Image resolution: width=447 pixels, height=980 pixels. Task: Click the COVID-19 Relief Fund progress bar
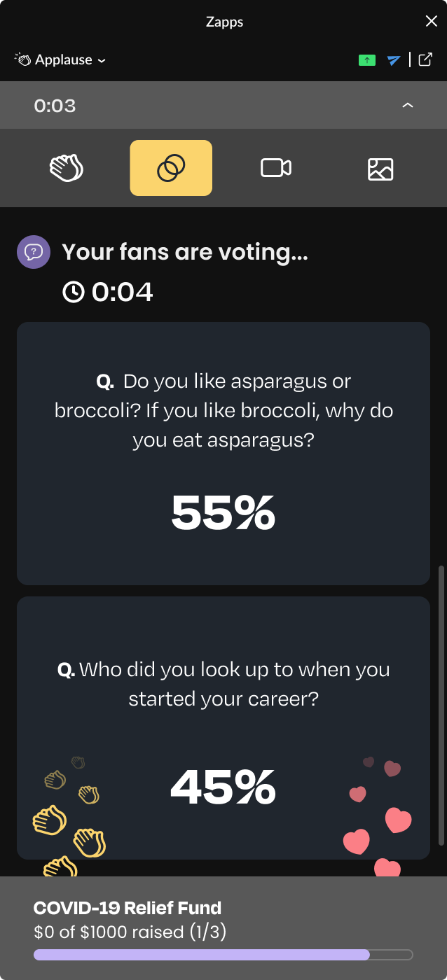click(x=224, y=955)
